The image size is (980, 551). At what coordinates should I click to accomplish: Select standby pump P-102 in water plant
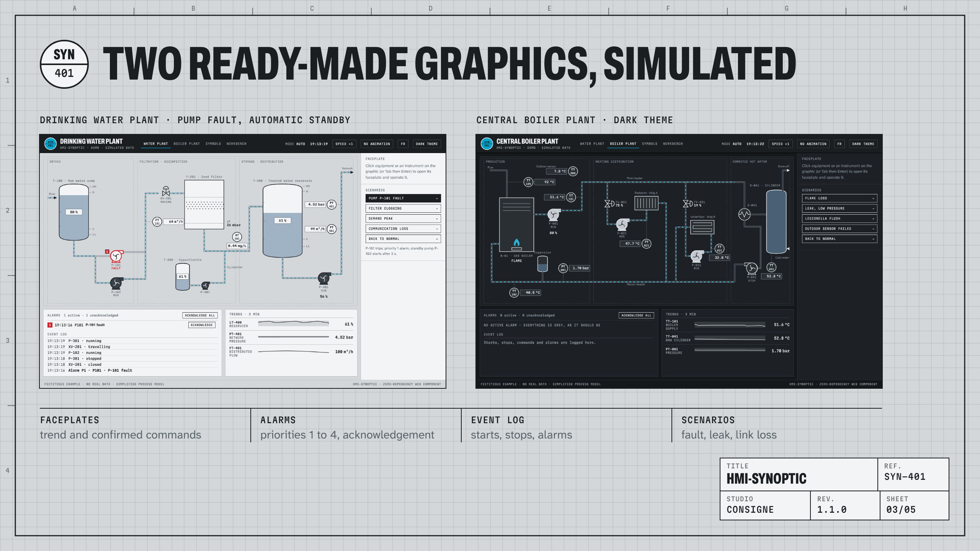tap(116, 283)
